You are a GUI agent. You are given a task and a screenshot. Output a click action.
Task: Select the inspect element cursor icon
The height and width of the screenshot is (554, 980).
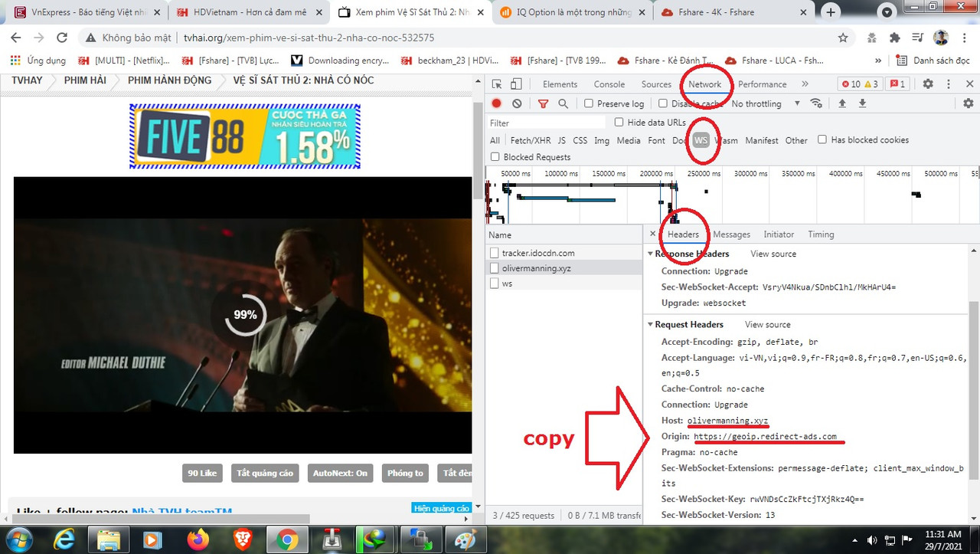(x=497, y=84)
